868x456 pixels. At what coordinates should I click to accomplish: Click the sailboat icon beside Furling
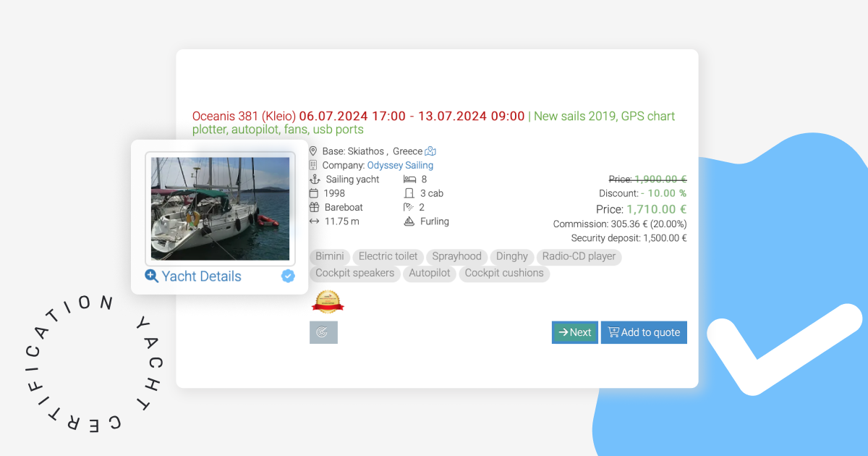[x=409, y=221]
